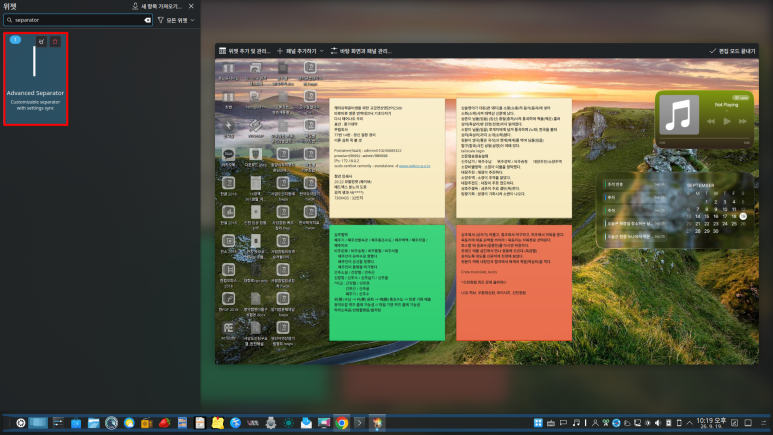The width and height of the screenshot is (773, 435).
Task: Click the strawberry app icon in the taskbar
Action: (165, 423)
